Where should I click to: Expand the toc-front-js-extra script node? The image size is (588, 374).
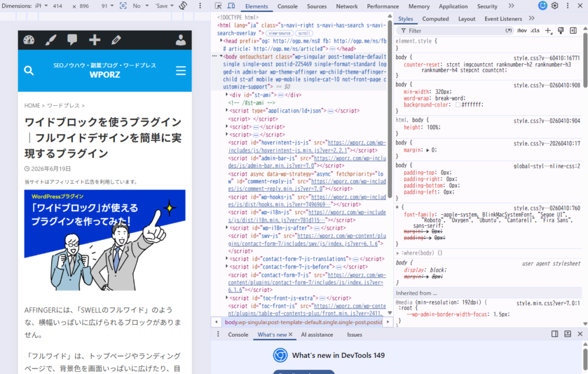(227, 298)
